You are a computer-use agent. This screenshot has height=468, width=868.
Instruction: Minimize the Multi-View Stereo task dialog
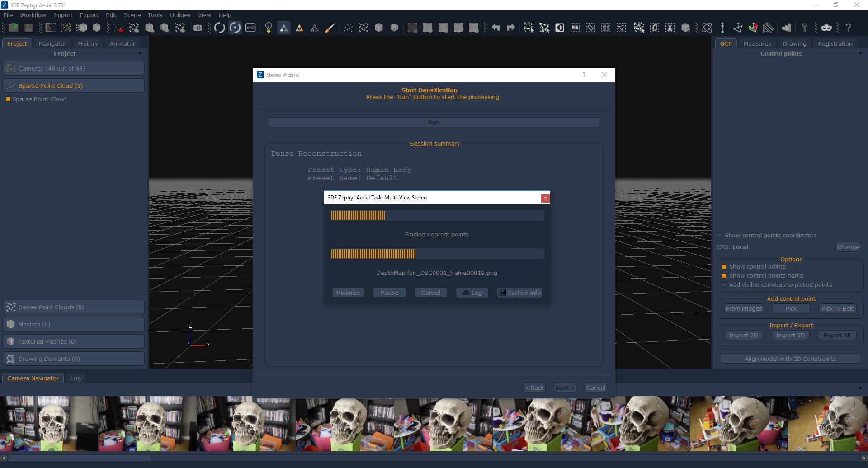348,293
